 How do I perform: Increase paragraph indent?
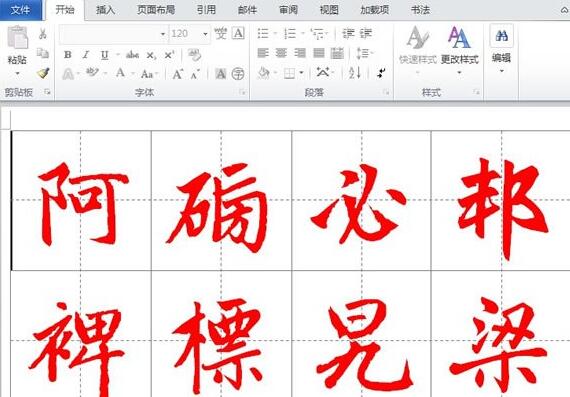point(366,33)
